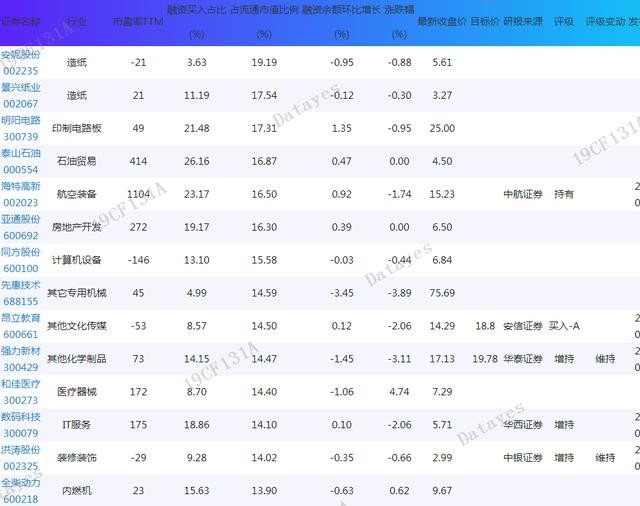Open stock link 景兴纸业 002067
Image resolution: width=640 pixels, height=506 pixels.
pyautogui.click(x=21, y=95)
